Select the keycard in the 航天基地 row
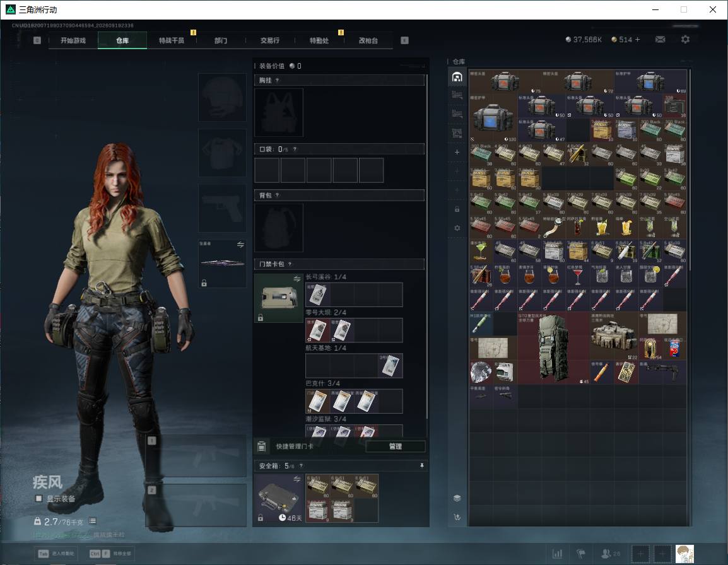The image size is (728, 565). (x=390, y=365)
